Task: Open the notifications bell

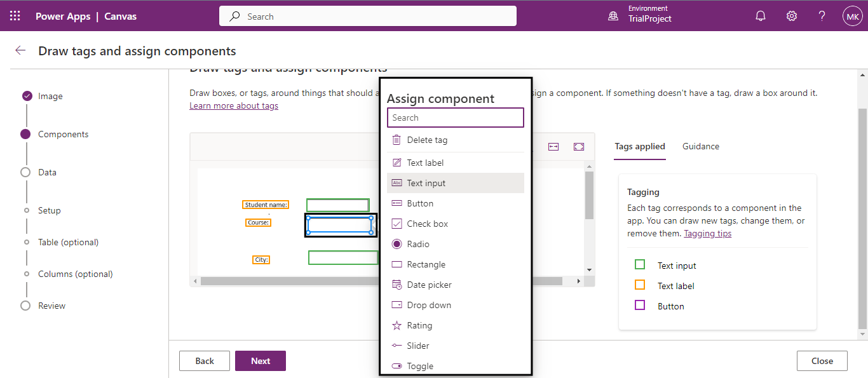Action: click(761, 16)
